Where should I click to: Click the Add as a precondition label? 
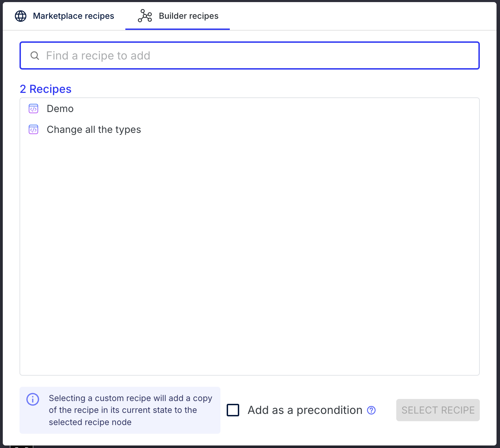305,410
